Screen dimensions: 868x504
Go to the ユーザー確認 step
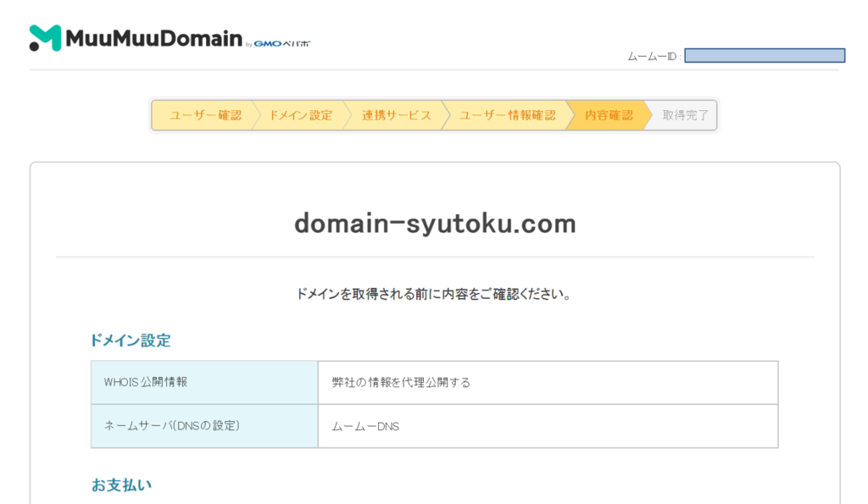pos(204,115)
